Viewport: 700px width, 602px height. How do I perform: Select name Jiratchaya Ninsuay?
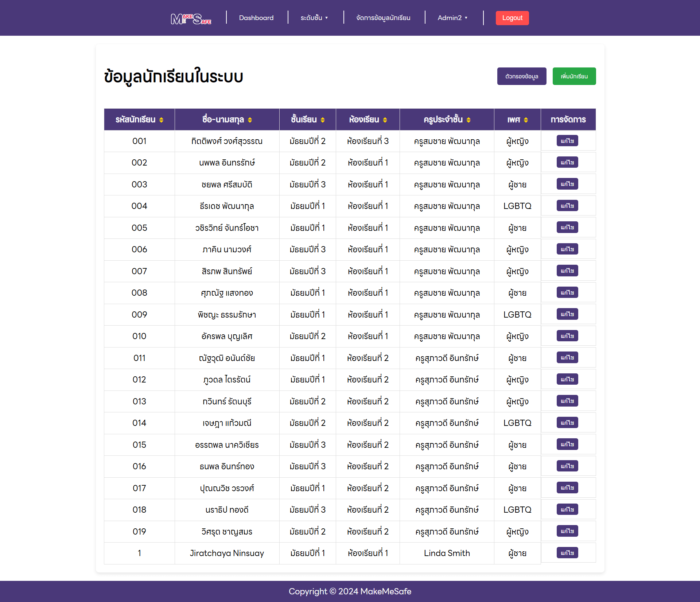227,553
